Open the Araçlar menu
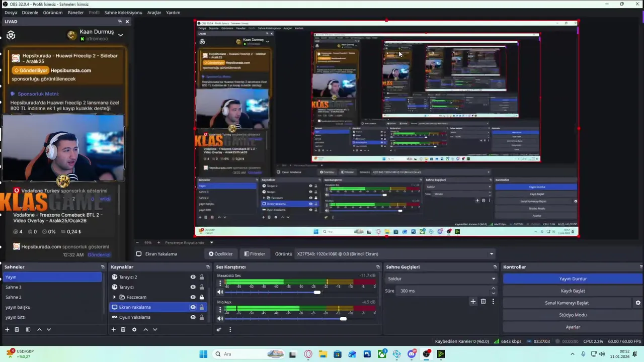The image size is (644, 362). [154, 13]
